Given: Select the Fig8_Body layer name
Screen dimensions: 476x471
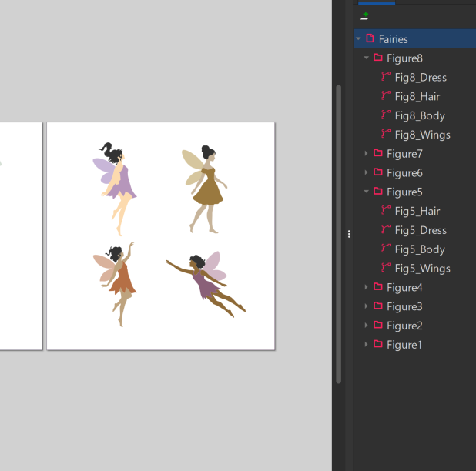Looking at the screenshot, I should [x=420, y=116].
